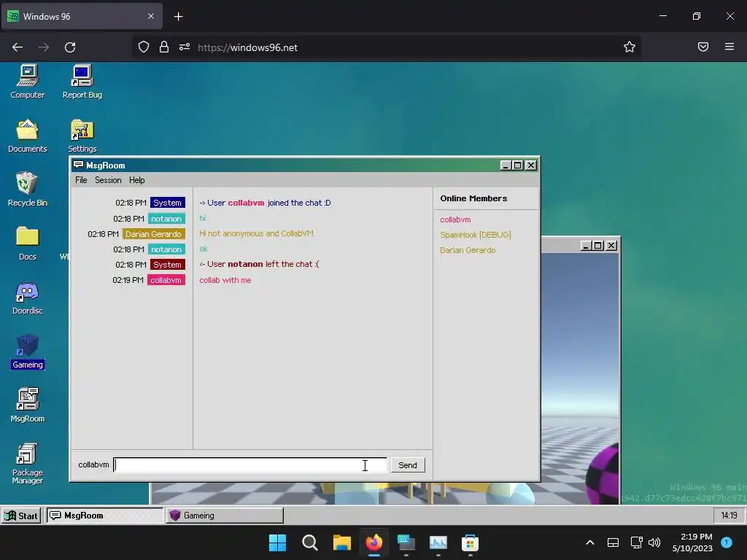747x560 pixels.
Task: Select Darian Gerardo in Online Members list
Action: point(468,250)
